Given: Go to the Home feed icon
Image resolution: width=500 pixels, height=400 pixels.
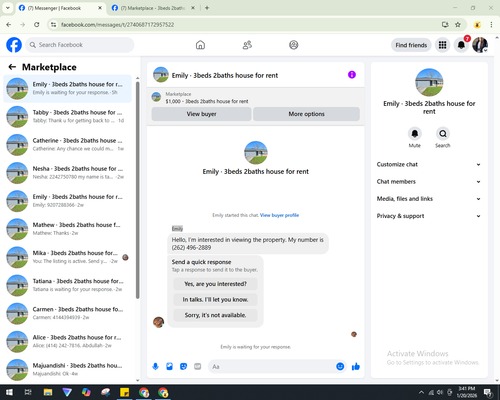Looking at the screenshot, I should pyautogui.click(x=200, y=45).
